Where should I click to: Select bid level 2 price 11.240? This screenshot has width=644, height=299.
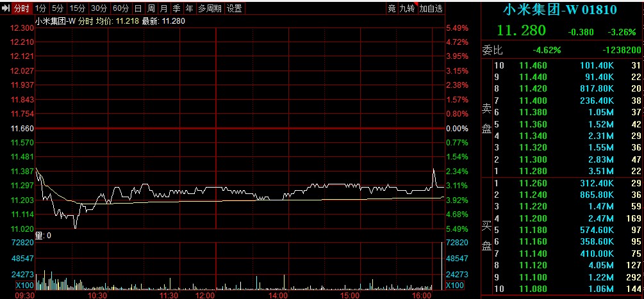[533, 195]
